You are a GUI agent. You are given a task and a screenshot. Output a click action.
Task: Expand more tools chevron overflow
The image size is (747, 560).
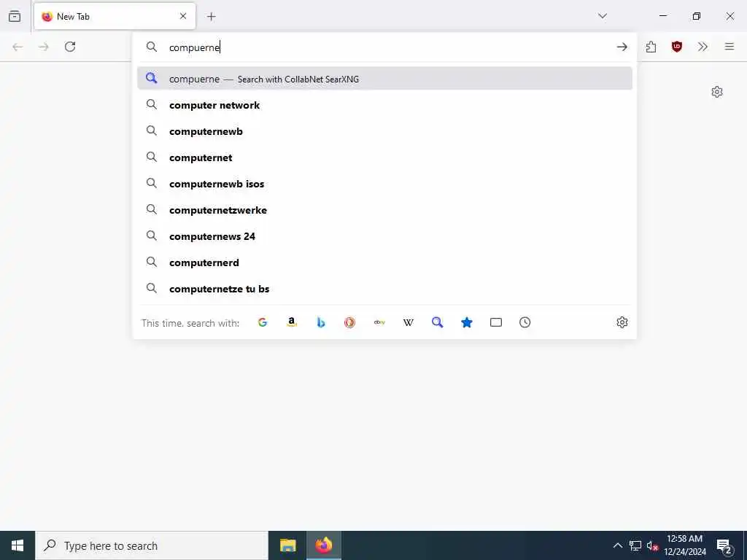coord(703,47)
